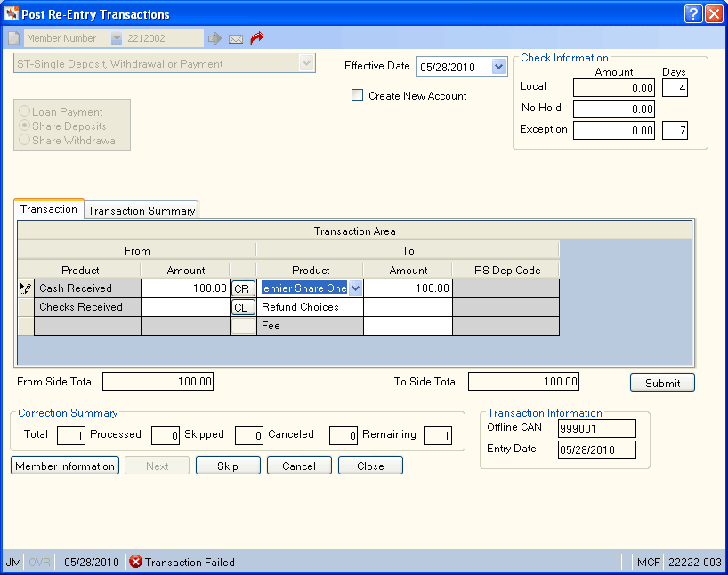Click the Transaction Failed error icon
Viewport: 728px width, 575px height.
pyautogui.click(x=135, y=562)
